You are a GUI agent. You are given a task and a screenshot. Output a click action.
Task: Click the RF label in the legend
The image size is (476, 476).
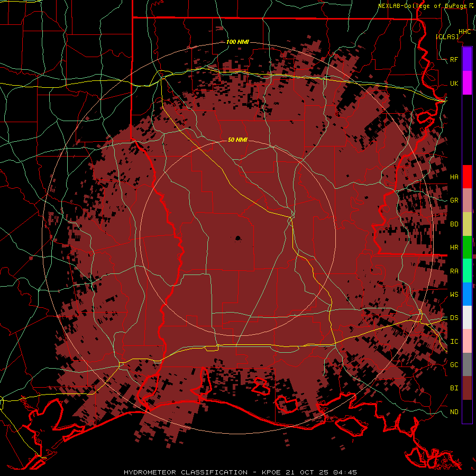tap(454, 59)
